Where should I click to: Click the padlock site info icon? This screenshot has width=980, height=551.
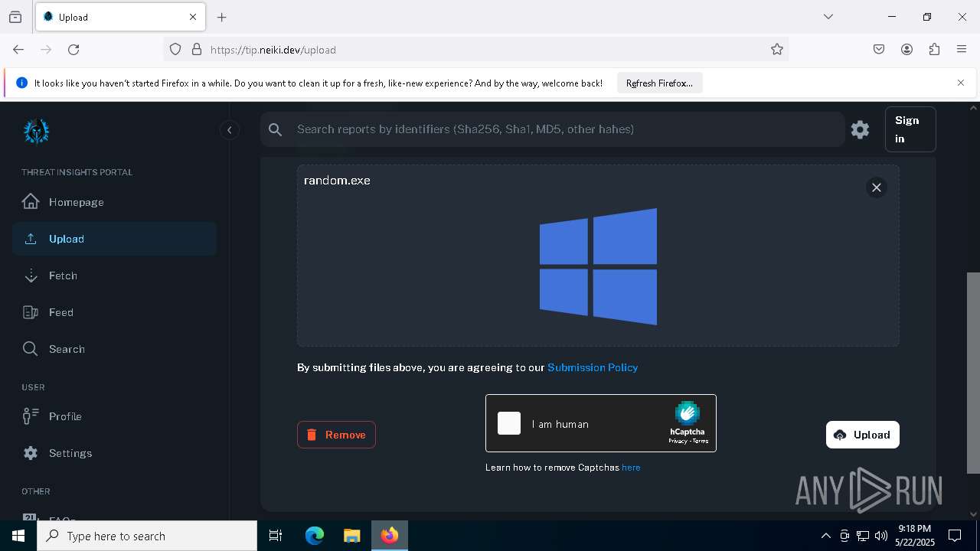pyautogui.click(x=197, y=49)
